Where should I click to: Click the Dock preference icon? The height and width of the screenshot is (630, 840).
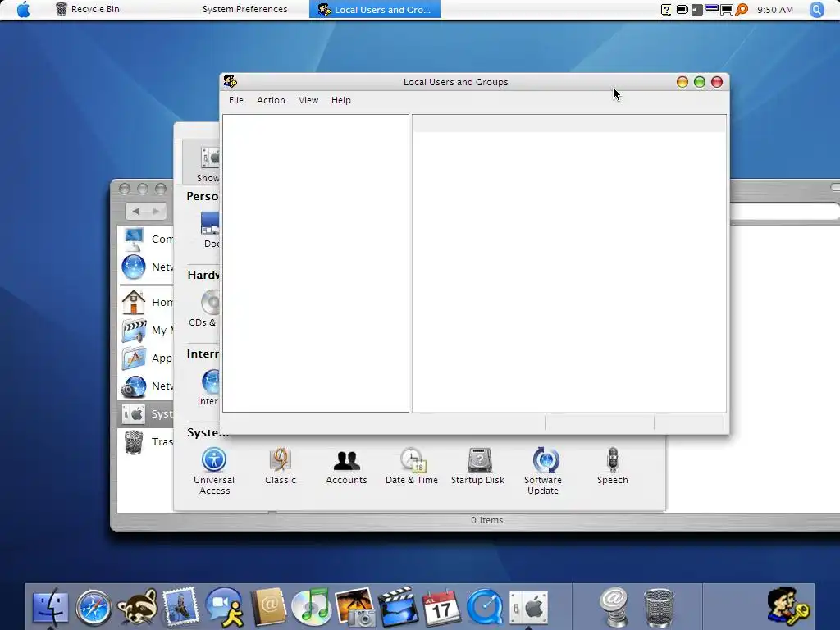pyautogui.click(x=211, y=230)
